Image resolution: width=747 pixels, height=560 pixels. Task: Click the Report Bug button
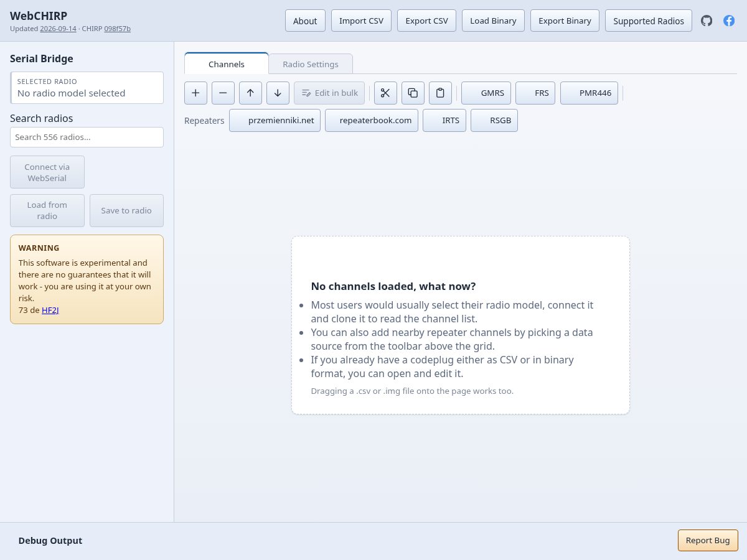tap(708, 540)
